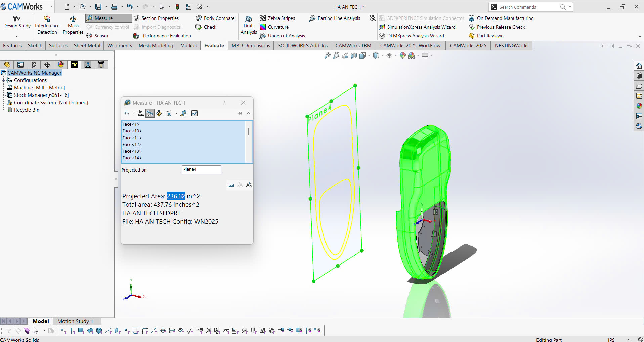
Task: Pin the Measure dialog open
Action: [x=240, y=114]
